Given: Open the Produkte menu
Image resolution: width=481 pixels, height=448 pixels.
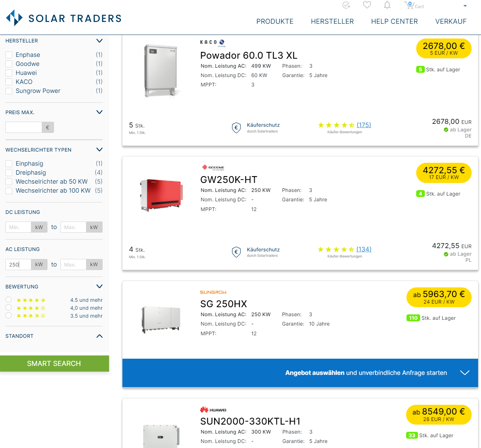Looking at the screenshot, I should (275, 22).
